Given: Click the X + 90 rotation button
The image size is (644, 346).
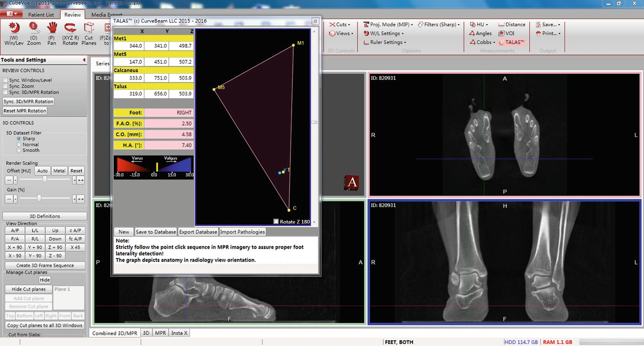Looking at the screenshot, I should (15, 247).
